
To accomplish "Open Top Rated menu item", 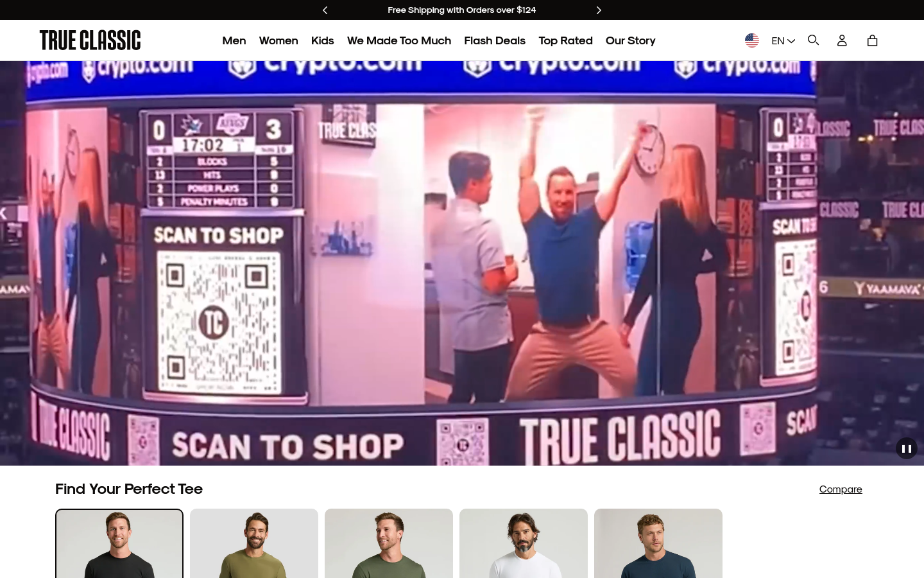I will coord(565,40).
